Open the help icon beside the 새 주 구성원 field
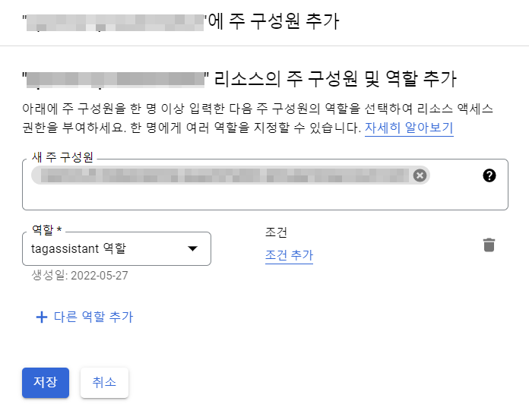 point(489,175)
